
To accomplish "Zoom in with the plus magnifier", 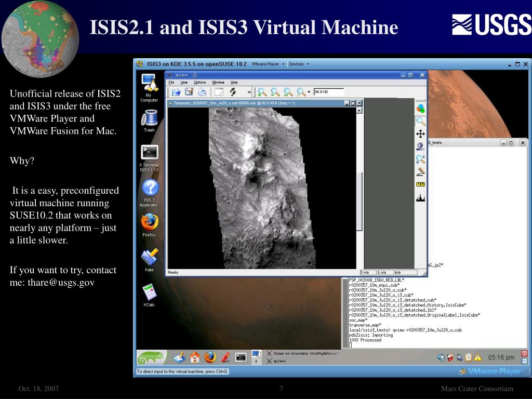I will pos(262,92).
